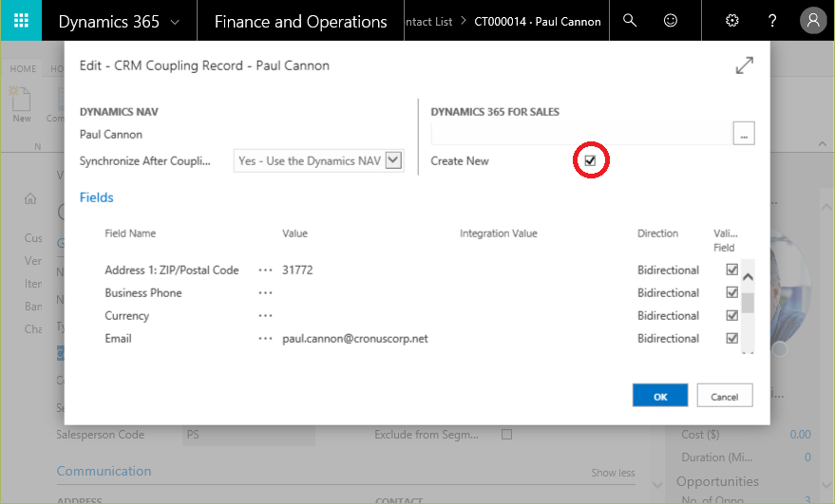
Task: Open ellipsis menu for Business Phone row
Action: pyautogui.click(x=265, y=293)
